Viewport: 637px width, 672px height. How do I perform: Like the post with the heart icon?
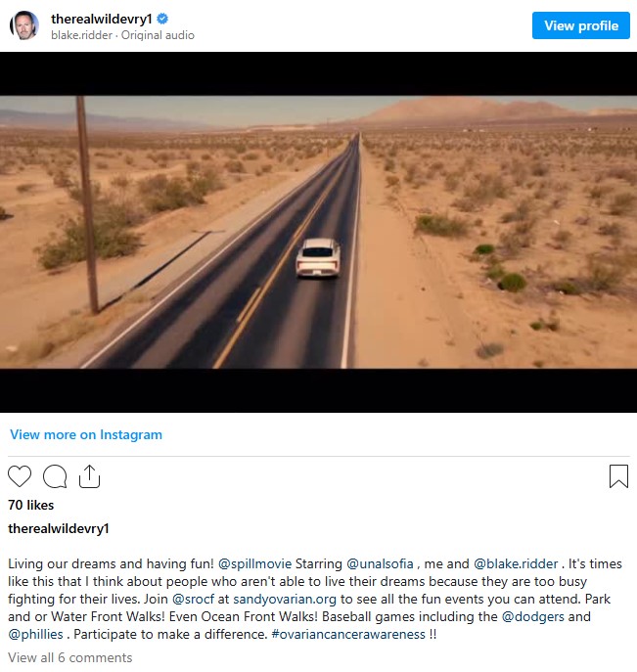coord(20,476)
